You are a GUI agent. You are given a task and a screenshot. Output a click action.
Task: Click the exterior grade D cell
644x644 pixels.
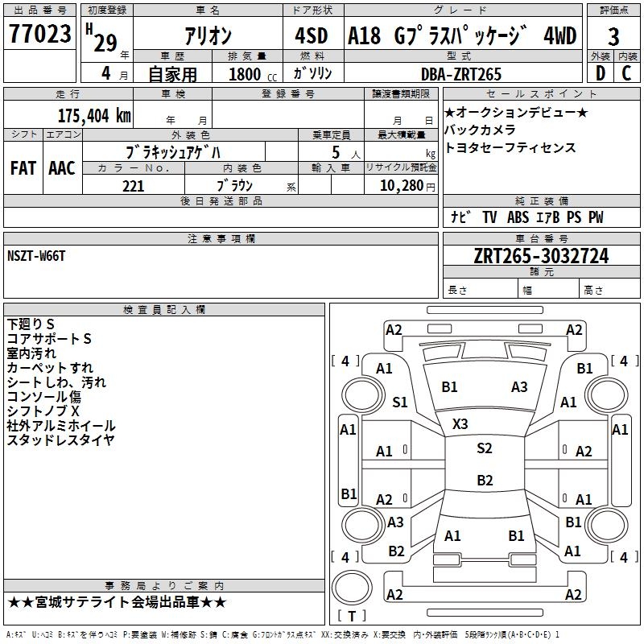[x=600, y=74]
